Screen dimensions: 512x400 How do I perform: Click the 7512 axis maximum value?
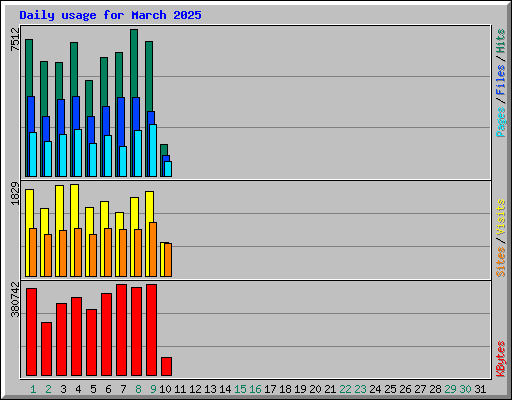(15, 39)
